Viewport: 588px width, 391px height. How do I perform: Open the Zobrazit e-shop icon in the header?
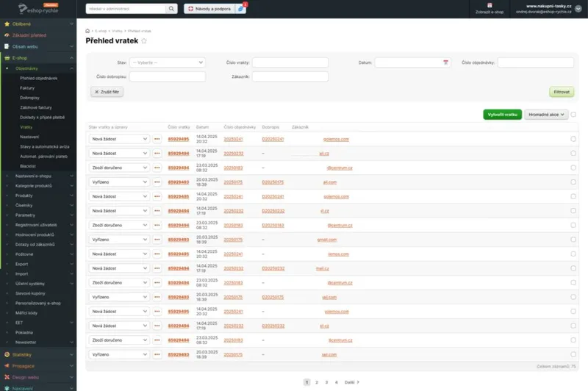point(490,5)
